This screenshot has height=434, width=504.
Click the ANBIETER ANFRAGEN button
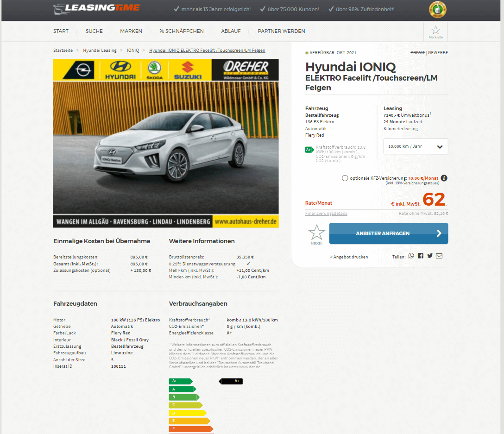pos(389,234)
